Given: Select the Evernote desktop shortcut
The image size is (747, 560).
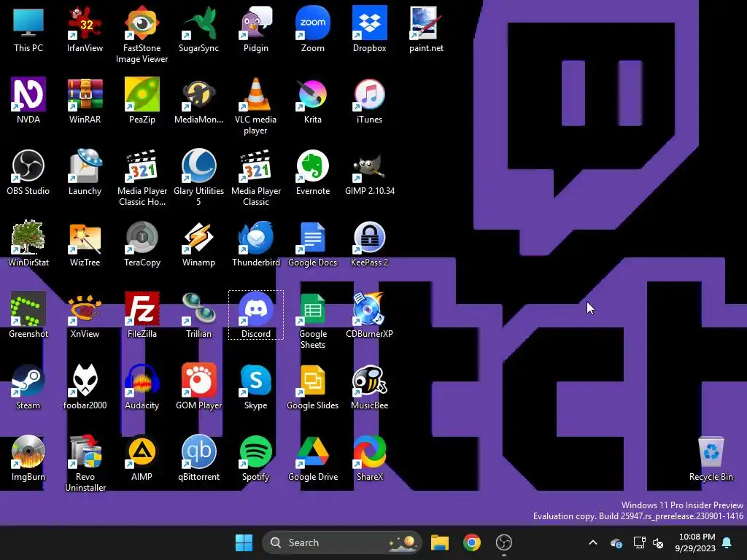Looking at the screenshot, I should click(x=312, y=172).
